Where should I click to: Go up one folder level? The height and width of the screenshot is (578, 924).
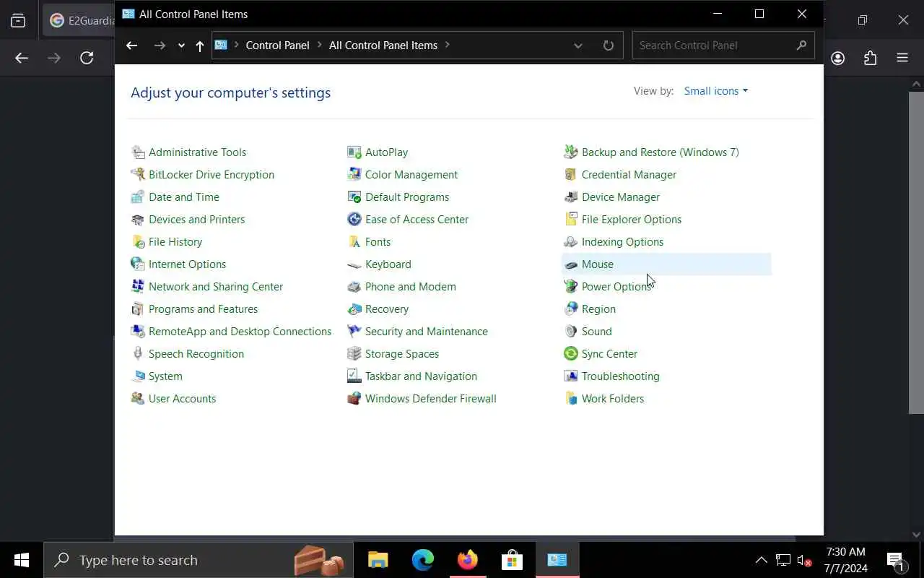[200, 46]
